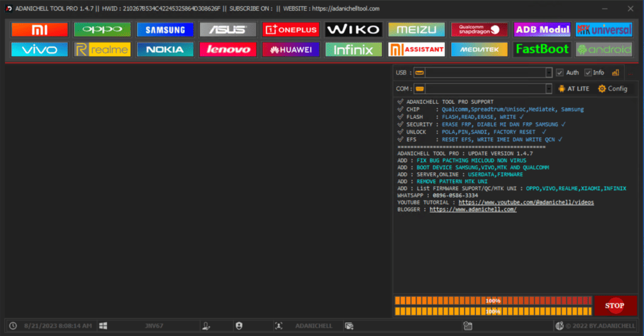
Task: Open the OnePlus module
Action: pos(291,30)
